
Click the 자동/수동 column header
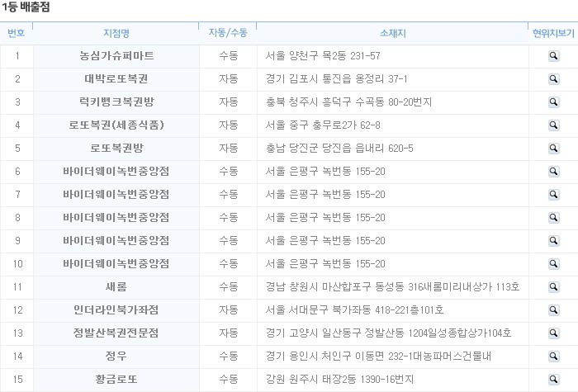(x=228, y=33)
